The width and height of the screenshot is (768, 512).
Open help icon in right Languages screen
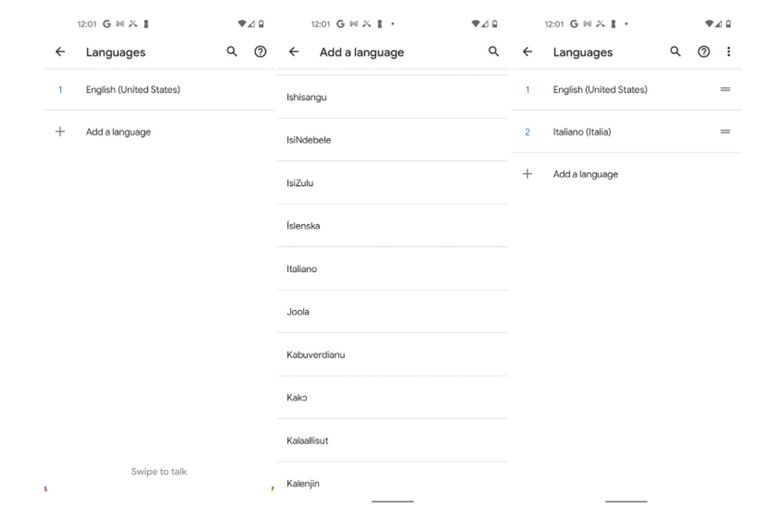coord(703,52)
